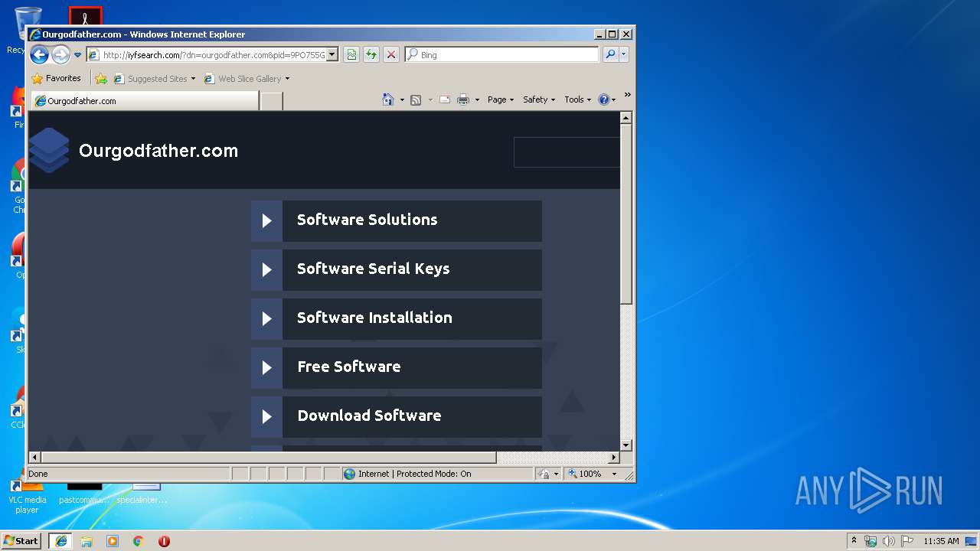980x551 pixels.
Task: Click the Internet Explorer taskbar icon
Action: (x=61, y=540)
